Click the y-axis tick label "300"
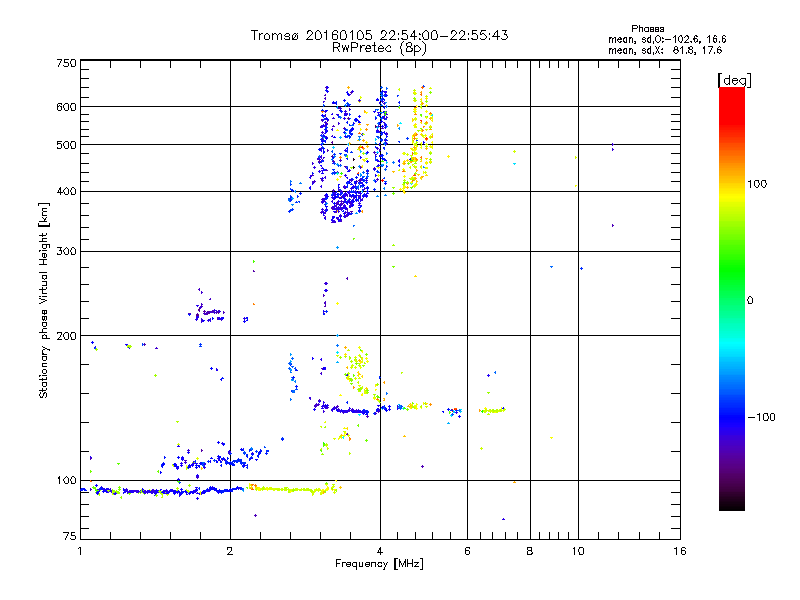This screenshot has width=800, height=600. click(66, 251)
